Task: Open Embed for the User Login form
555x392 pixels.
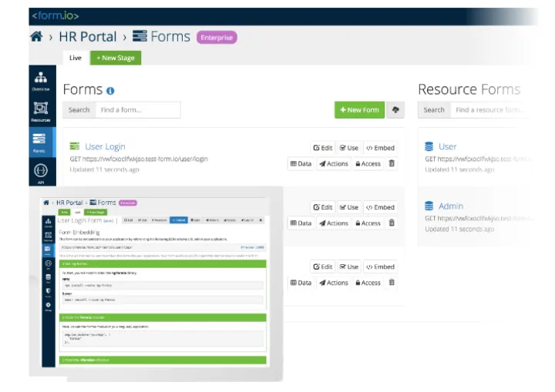Action: (380, 148)
